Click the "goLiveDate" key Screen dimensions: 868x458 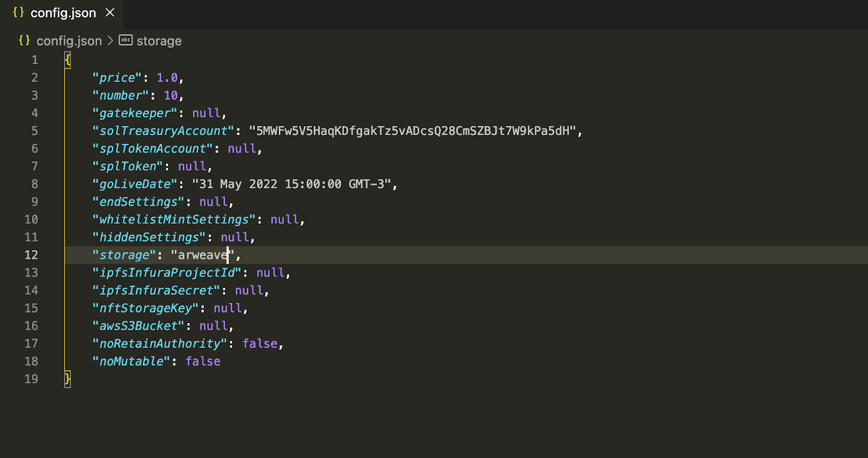click(x=135, y=185)
